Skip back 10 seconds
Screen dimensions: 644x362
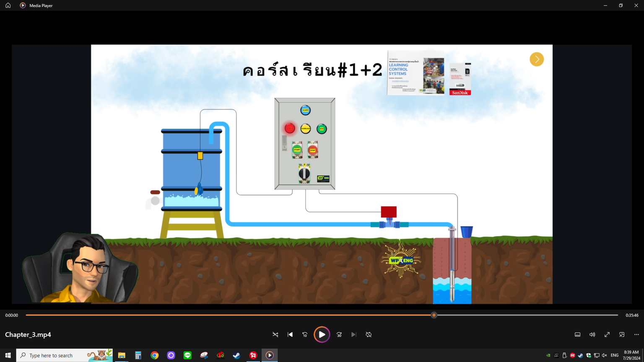point(305,334)
